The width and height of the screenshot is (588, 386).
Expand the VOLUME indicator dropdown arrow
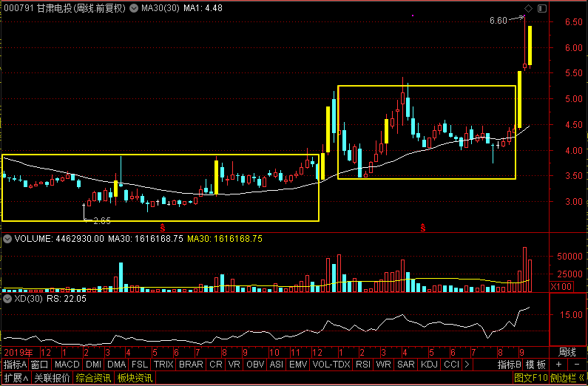[x=7, y=239]
